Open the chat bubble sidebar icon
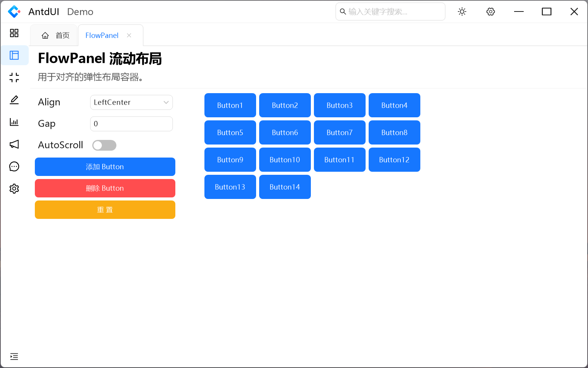 coord(14,167)
